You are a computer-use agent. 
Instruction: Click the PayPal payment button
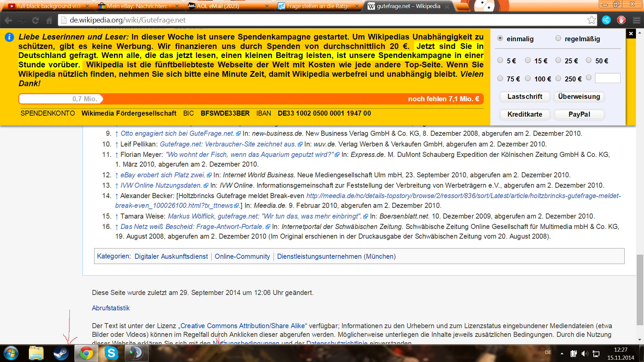click(579, 114)
